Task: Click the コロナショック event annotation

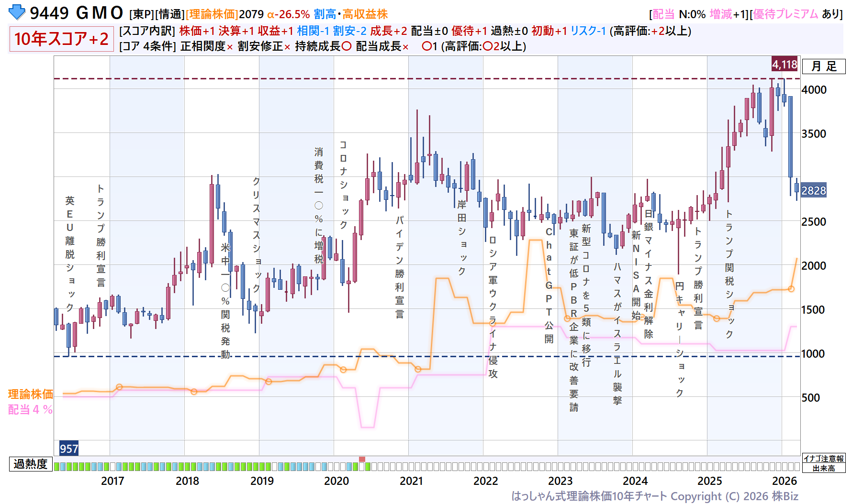Action: [x=343, y=185]
